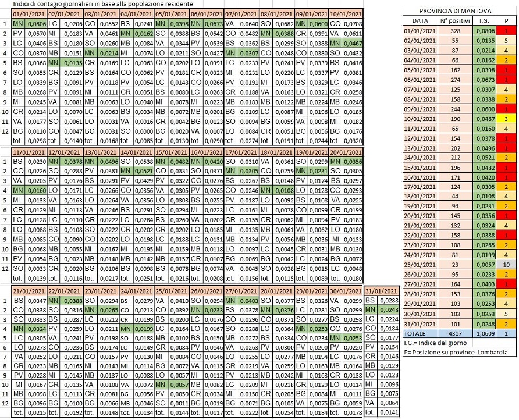Click total 0,0320 under 10/01/2021
The image size is (519, 420).
click(x=353, y=141)
